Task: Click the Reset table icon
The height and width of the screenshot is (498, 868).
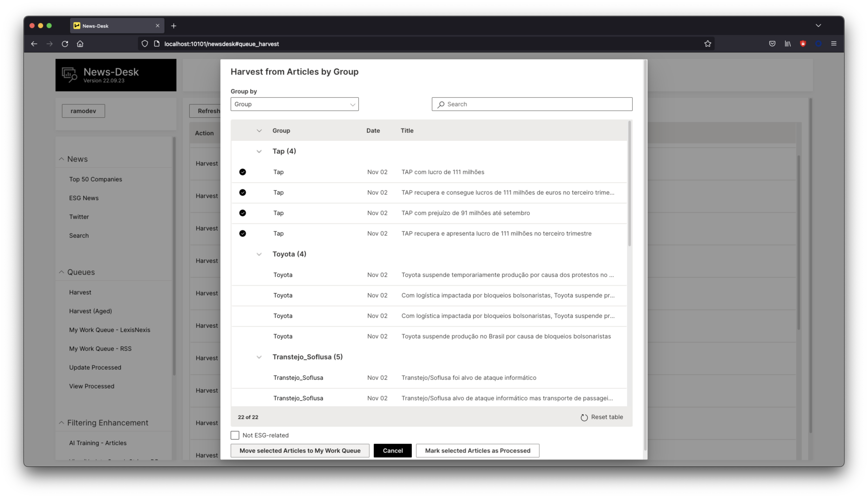Action: [x=584, y=417]
